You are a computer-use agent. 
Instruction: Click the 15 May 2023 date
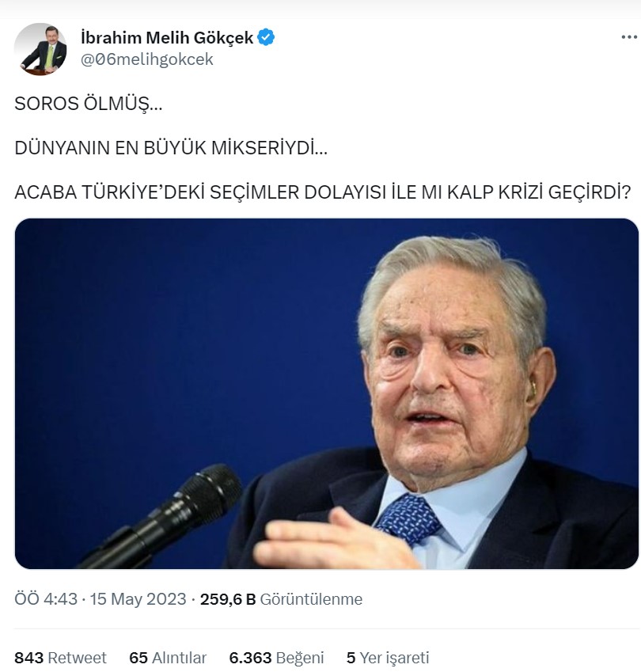138,598
